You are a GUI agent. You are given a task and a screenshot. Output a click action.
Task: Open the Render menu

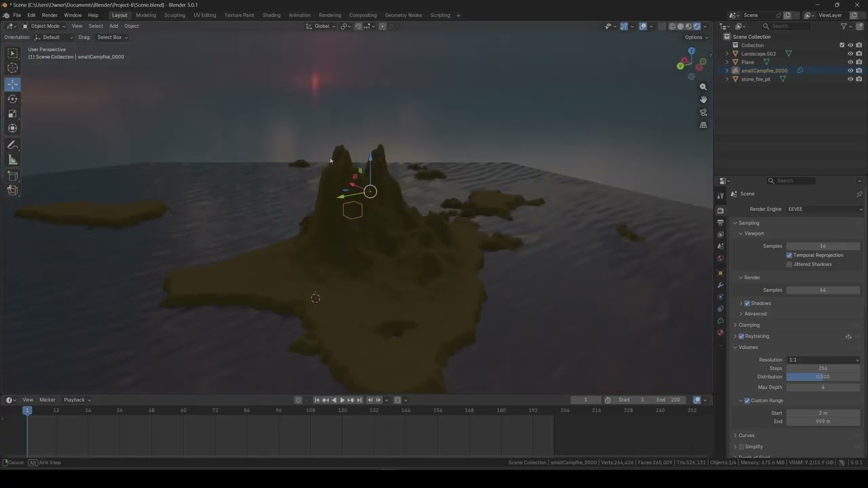click(x=50, y=15)
